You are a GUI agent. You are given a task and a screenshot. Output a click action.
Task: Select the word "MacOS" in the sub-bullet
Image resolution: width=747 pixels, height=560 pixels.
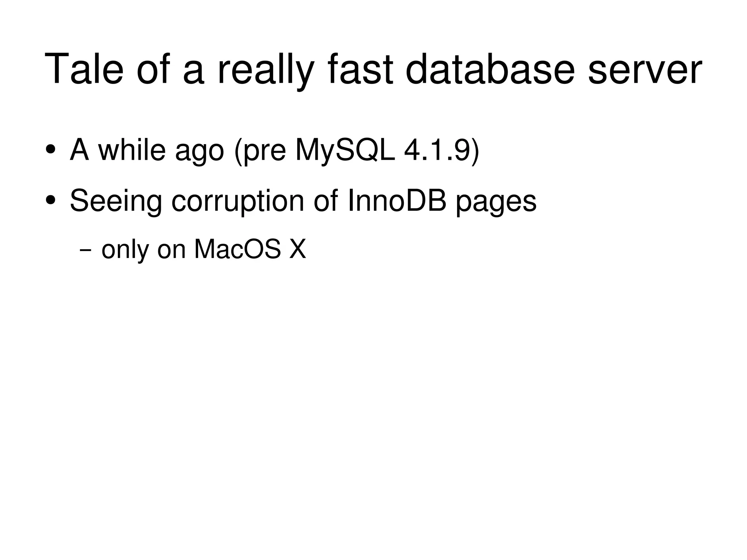click(x=237, y=250)
